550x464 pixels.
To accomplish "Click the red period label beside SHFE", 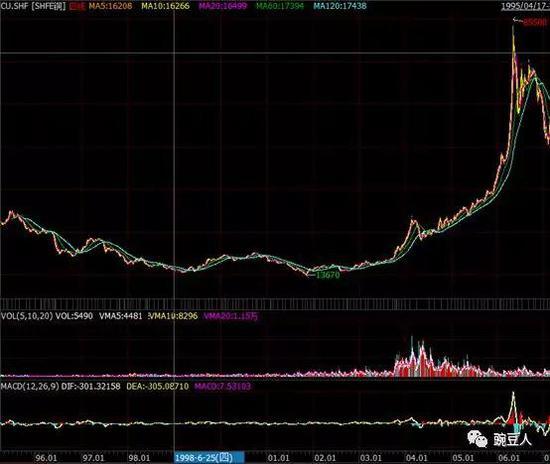I will click(77, 6).
